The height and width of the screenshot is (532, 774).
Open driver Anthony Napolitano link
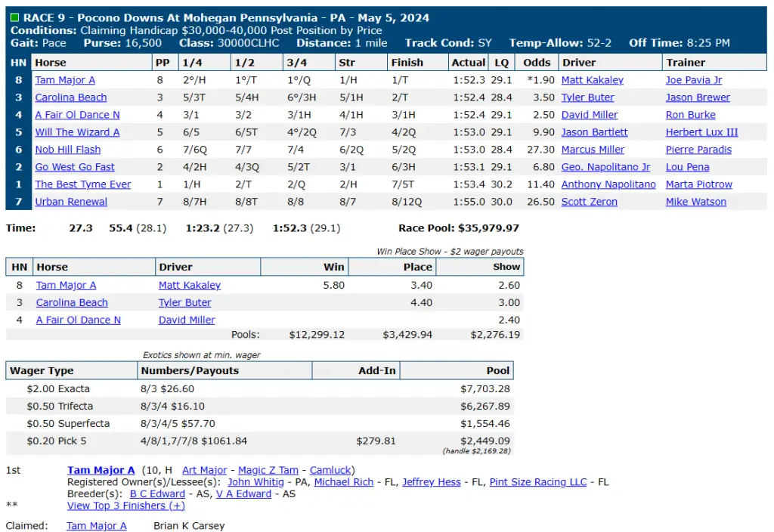[x=608, y=184]
